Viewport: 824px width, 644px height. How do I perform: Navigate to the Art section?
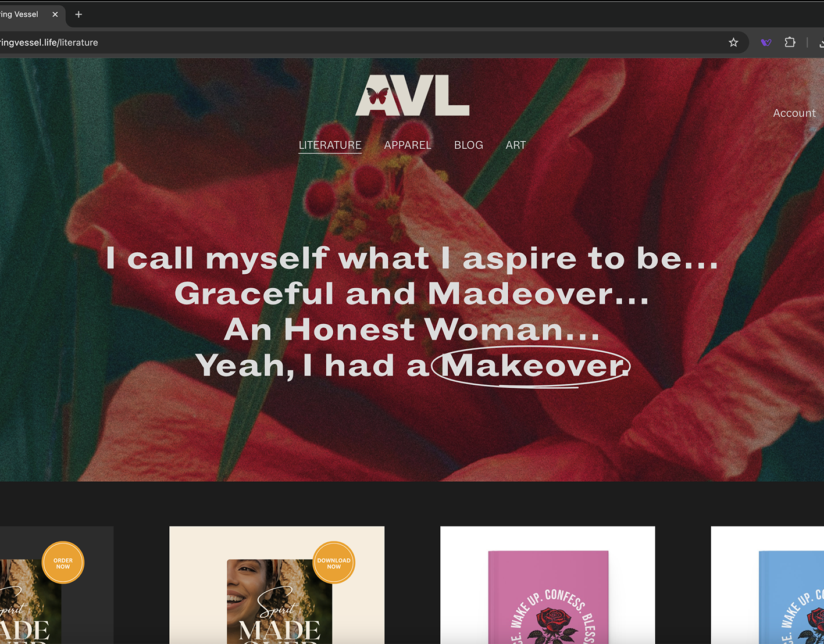pyautogui.click(x=516, y=145)
